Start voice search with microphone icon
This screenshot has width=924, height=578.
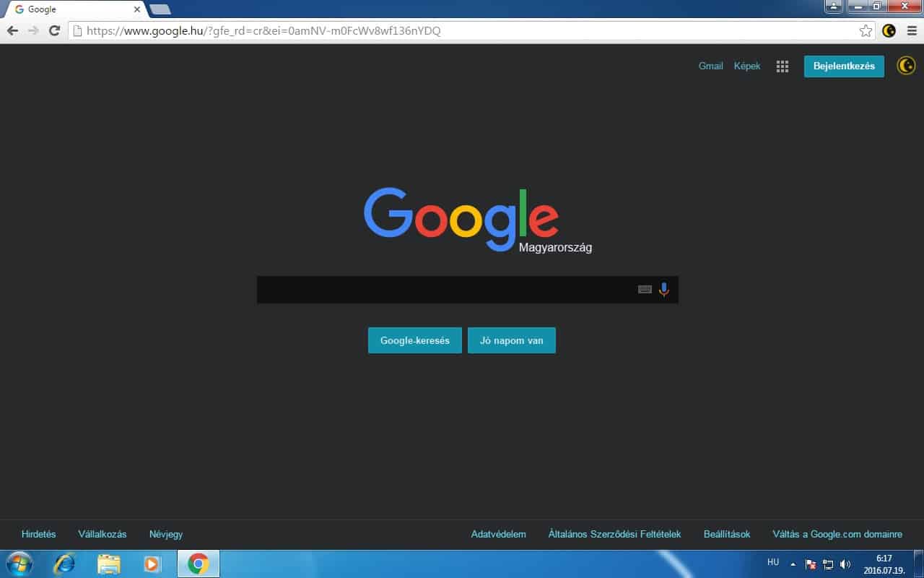[x=664, y=290]
